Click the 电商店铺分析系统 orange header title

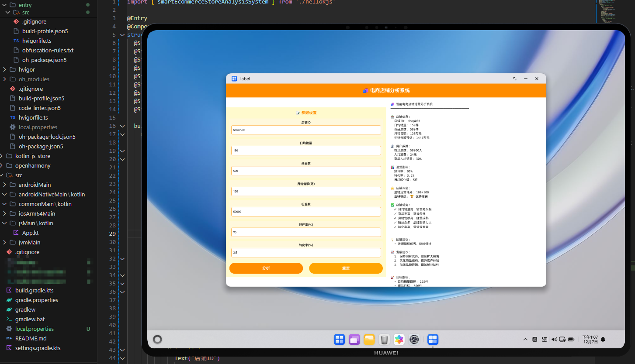pyautogui.click(x=386, y=90)
